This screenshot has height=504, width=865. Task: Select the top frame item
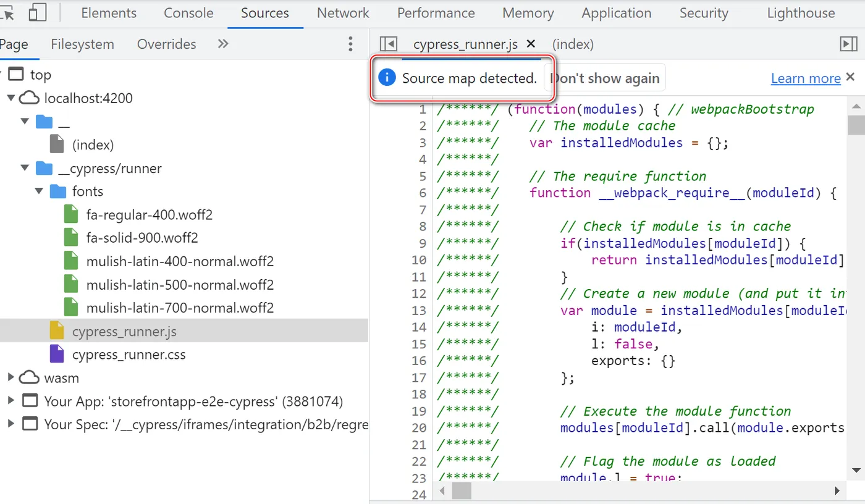pos(40,75)
